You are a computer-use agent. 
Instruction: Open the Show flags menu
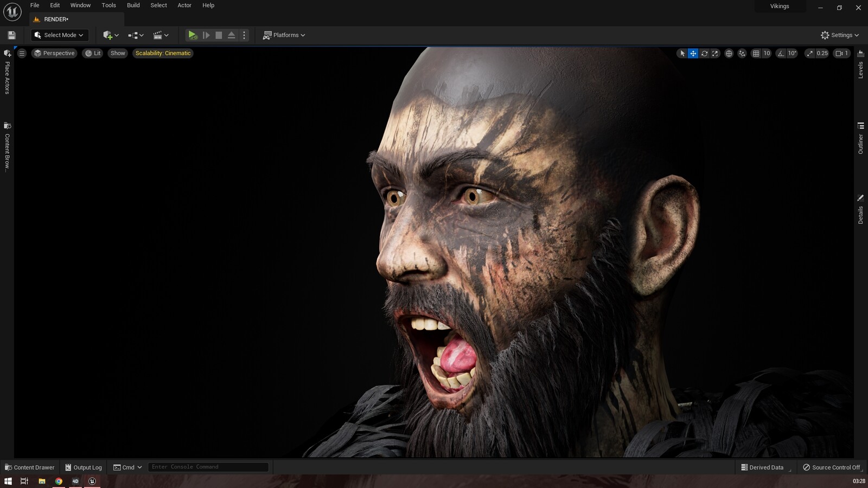coord(118,53)
